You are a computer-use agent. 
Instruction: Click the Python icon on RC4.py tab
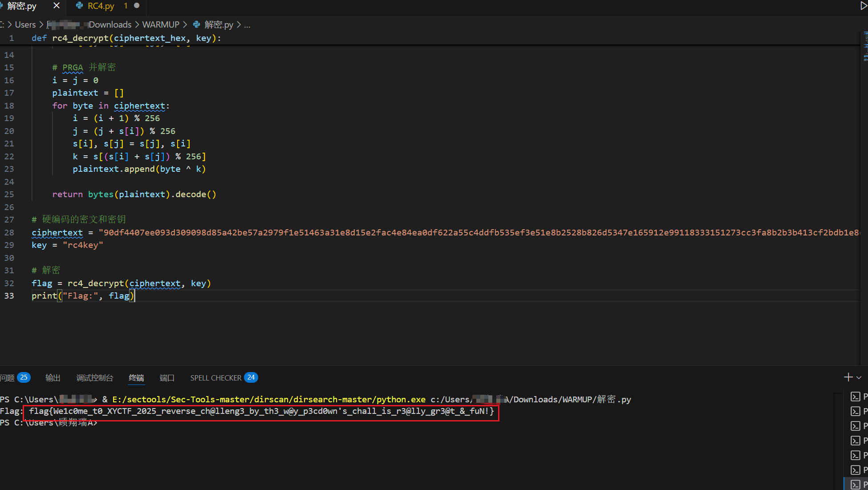coord(80,6)
